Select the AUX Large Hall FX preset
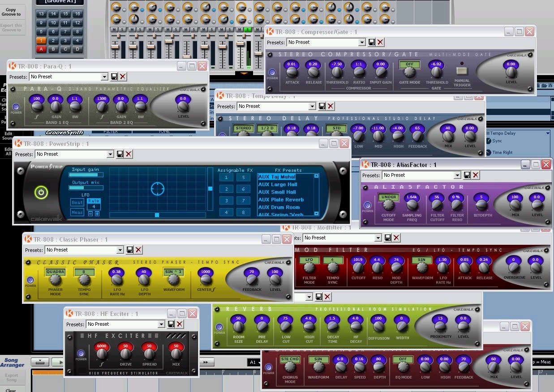 (x=278, y=184)
